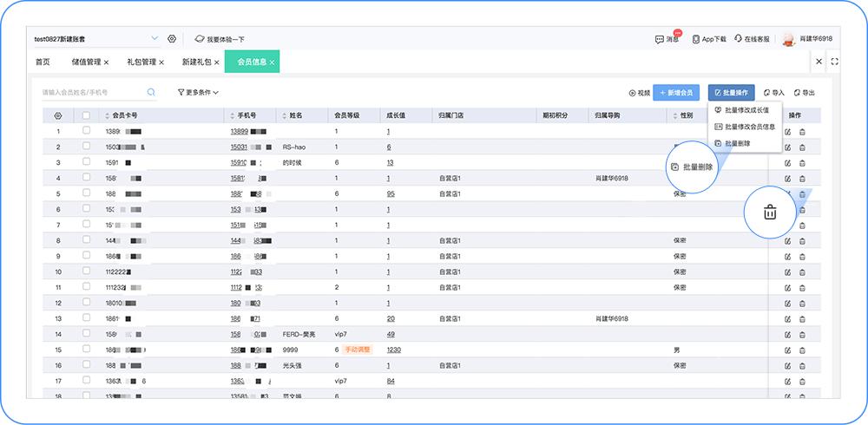This screenshot has width=868, height=425.
Task: Sort by 手机号 column arrows
Action: pyautogui.click(x=233, y=115)
